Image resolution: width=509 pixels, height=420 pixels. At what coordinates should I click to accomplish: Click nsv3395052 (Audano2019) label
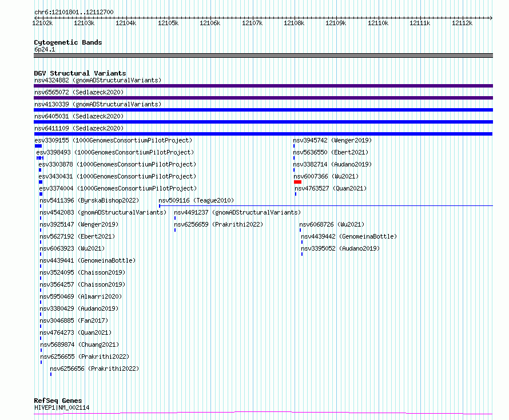(x=340, y=248)
